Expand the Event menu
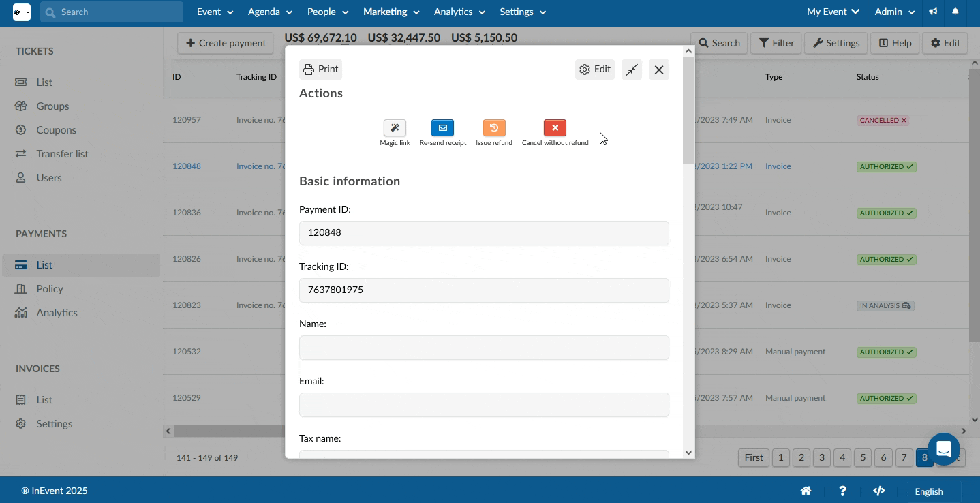Image resolution: width=980 pixels, height=503 pixels. click(215, 12)
